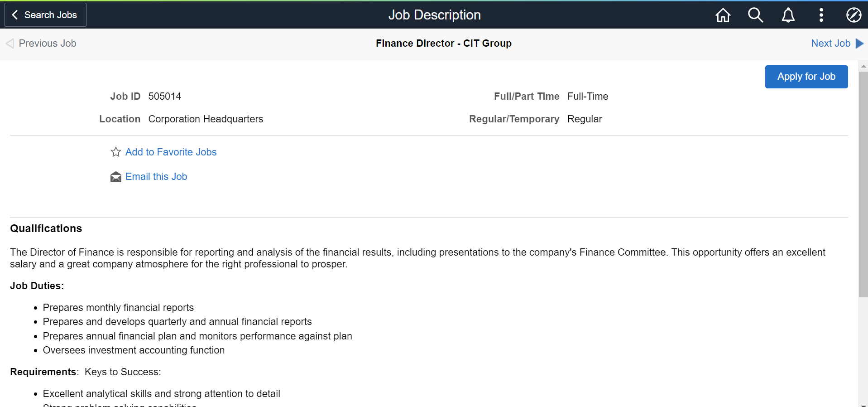Select the Previous Job link text
The height and width of the screenshot is (407, 868).
coord(48,44)
